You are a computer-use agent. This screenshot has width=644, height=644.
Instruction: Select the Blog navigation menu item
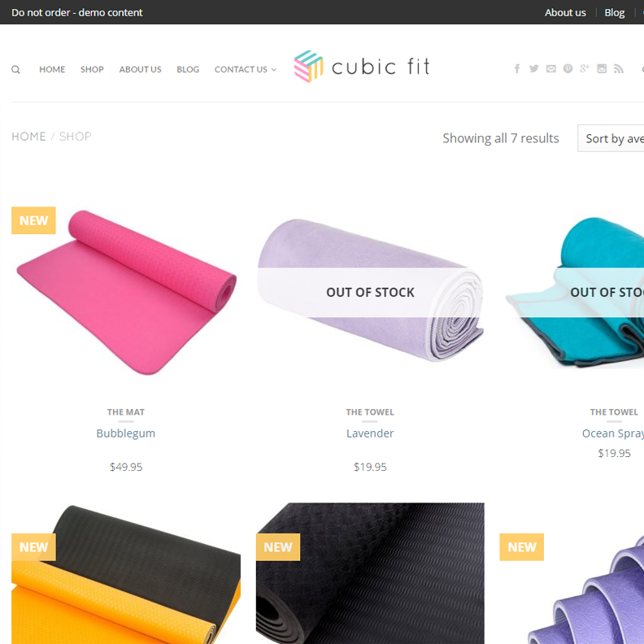(188, 69)
